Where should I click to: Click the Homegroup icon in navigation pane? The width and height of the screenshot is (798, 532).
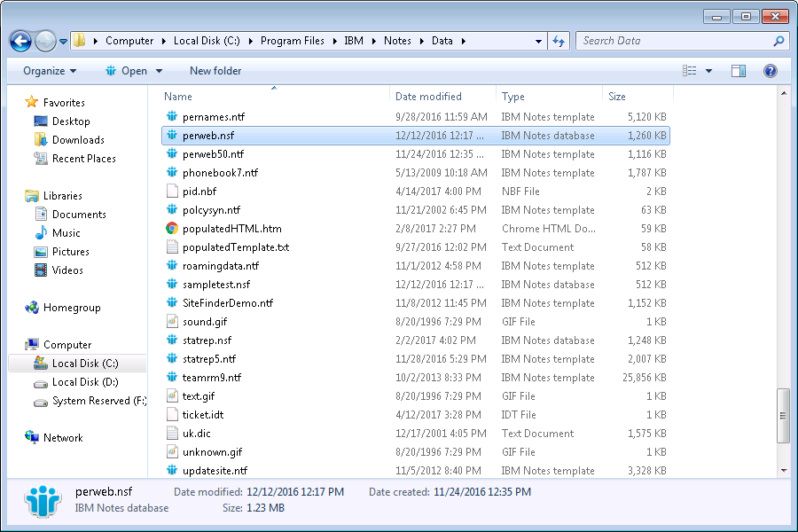(x=33, y=308)
